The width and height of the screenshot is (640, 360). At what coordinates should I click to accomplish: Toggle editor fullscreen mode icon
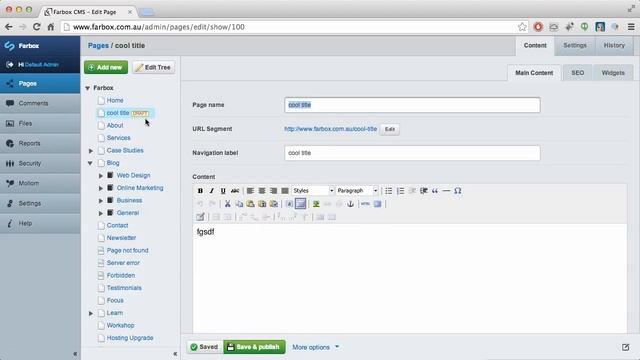[378, 204]
